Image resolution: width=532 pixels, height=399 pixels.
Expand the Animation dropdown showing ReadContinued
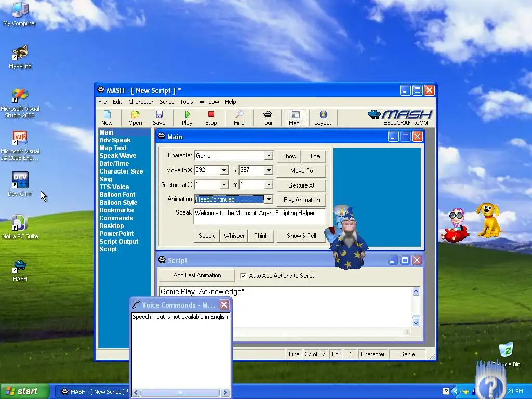click(269, 199)
